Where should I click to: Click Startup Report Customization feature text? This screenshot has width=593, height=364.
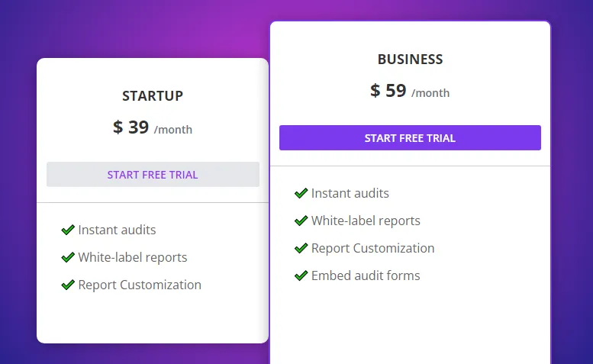(x=140, y=285)
